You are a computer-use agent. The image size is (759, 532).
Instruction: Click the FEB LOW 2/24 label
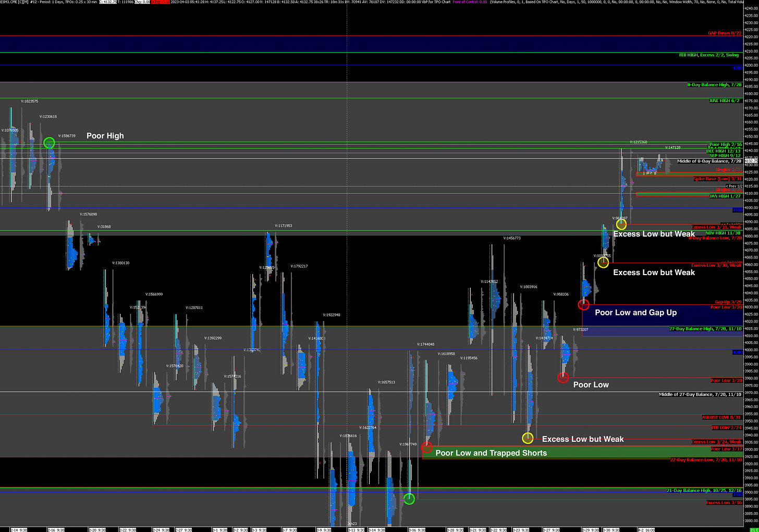click(x=727, y=428)
